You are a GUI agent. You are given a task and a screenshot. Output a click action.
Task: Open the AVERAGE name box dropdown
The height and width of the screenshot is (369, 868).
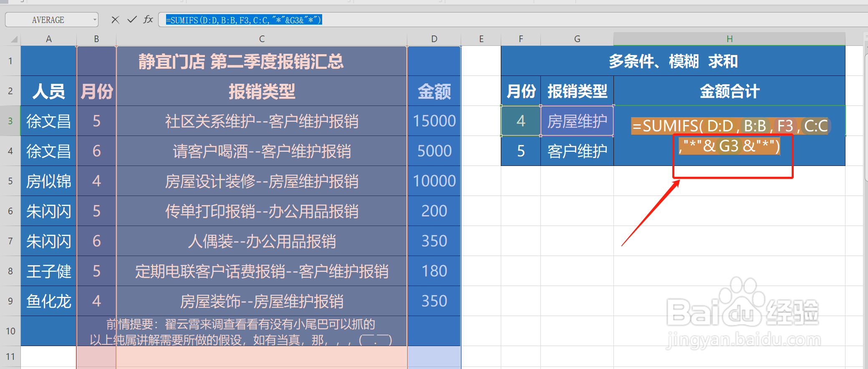pos(95,20)
